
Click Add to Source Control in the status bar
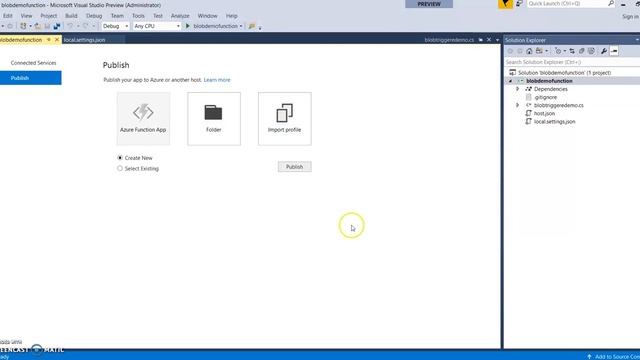pos(613,356)
